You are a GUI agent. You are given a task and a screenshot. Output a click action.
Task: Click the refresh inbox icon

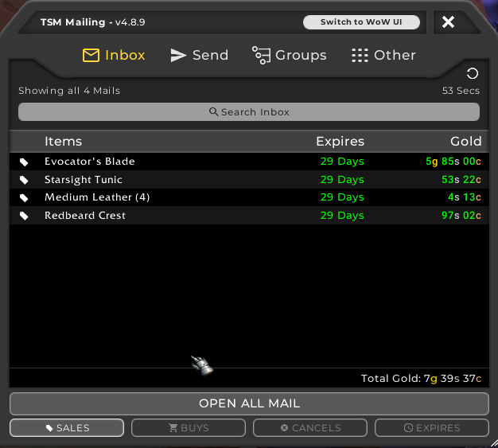[473, 74]
